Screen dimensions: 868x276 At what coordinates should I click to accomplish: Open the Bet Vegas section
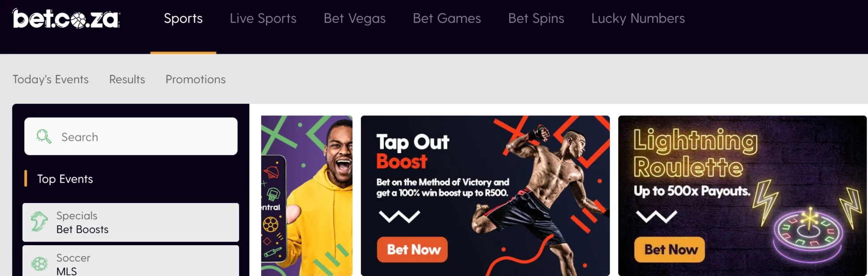[355, 18]
